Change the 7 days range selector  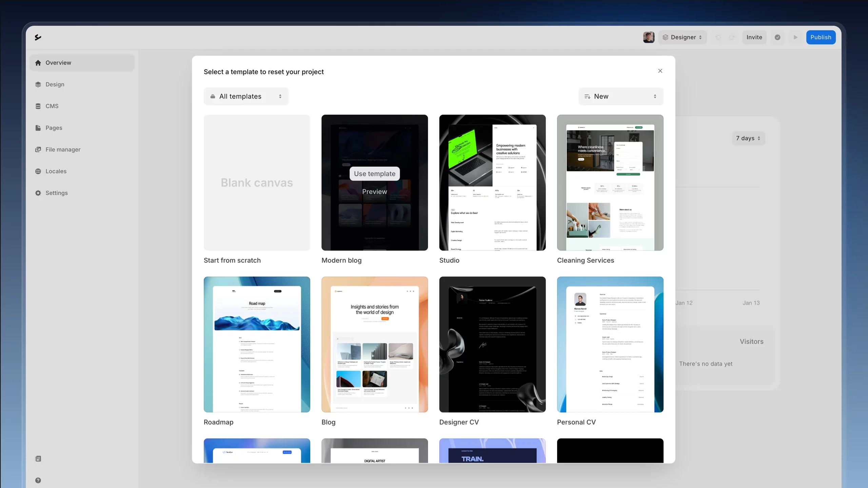pos(748,138)
